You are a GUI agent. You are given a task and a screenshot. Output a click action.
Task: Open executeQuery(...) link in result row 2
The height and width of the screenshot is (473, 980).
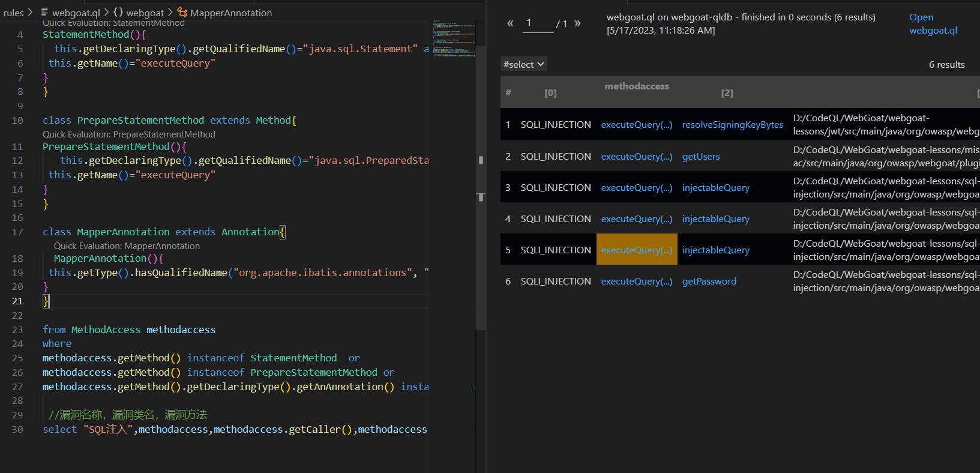(x=637, y=157)
